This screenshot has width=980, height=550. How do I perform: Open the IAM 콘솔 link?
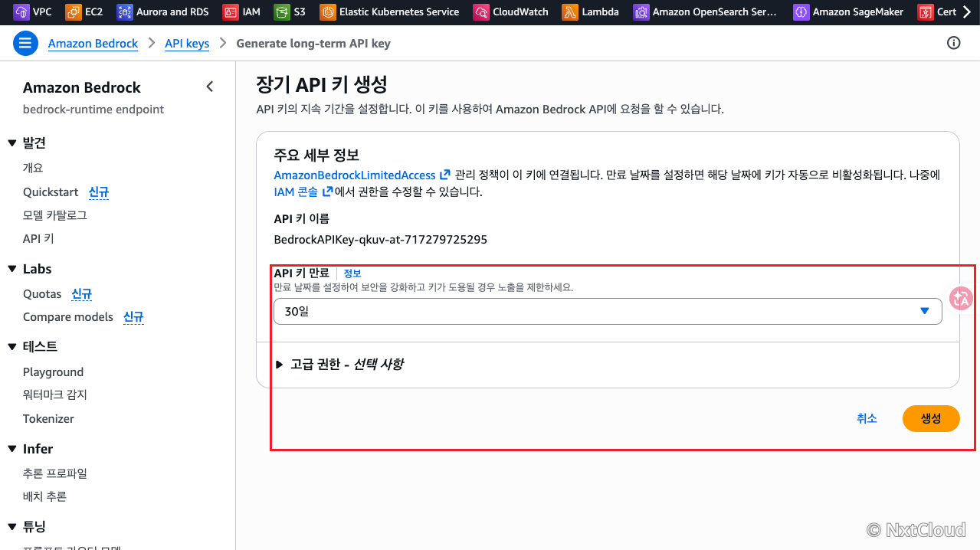303,192
